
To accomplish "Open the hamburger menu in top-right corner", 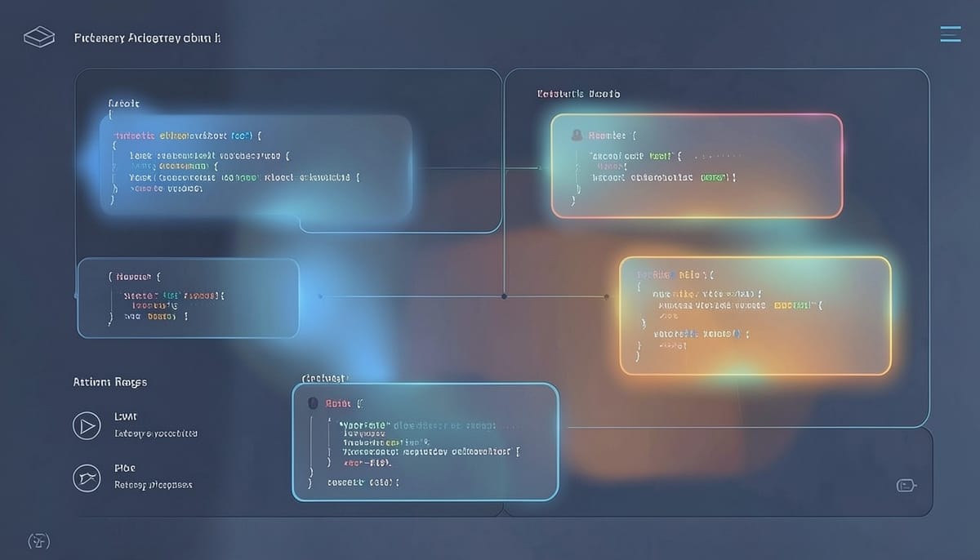I will [950, 33].
